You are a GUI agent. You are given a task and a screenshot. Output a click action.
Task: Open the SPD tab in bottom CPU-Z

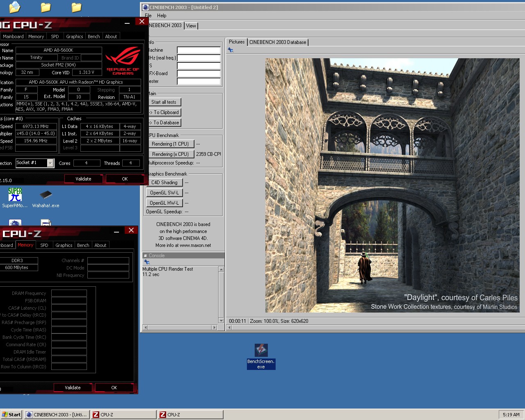click(x=44, y=245)
